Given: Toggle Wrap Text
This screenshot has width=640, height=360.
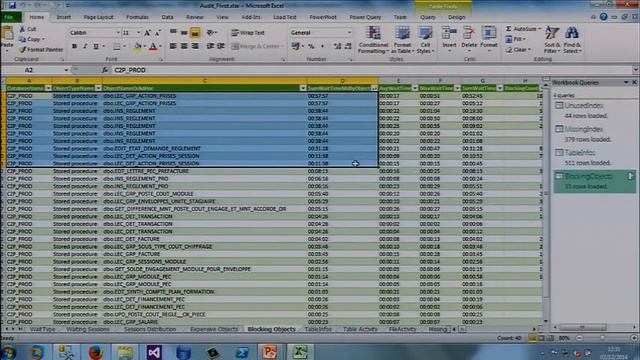Looking at the screenshot, I should (248, 33).
